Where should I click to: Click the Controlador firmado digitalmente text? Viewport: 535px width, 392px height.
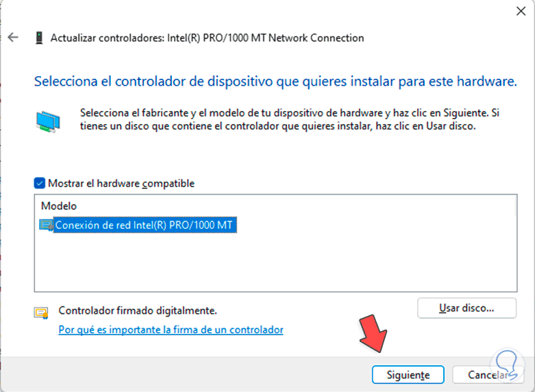(138, 310)
